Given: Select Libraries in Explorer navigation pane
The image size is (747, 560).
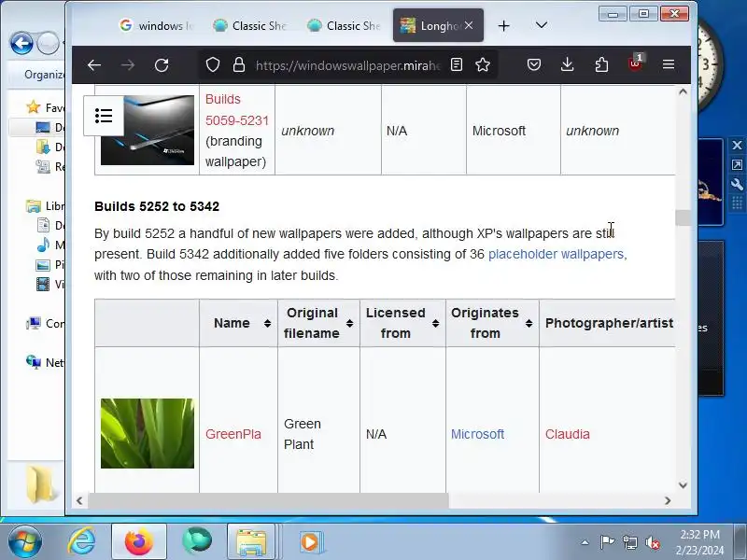Looking at the screenshot, I should (x=46, y=205).
